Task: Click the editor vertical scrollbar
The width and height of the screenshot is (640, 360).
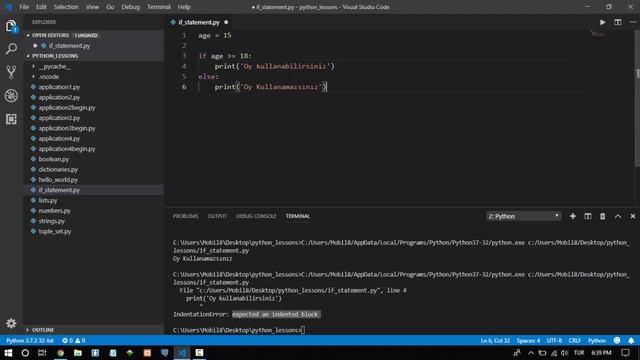Action: (637, 98)
